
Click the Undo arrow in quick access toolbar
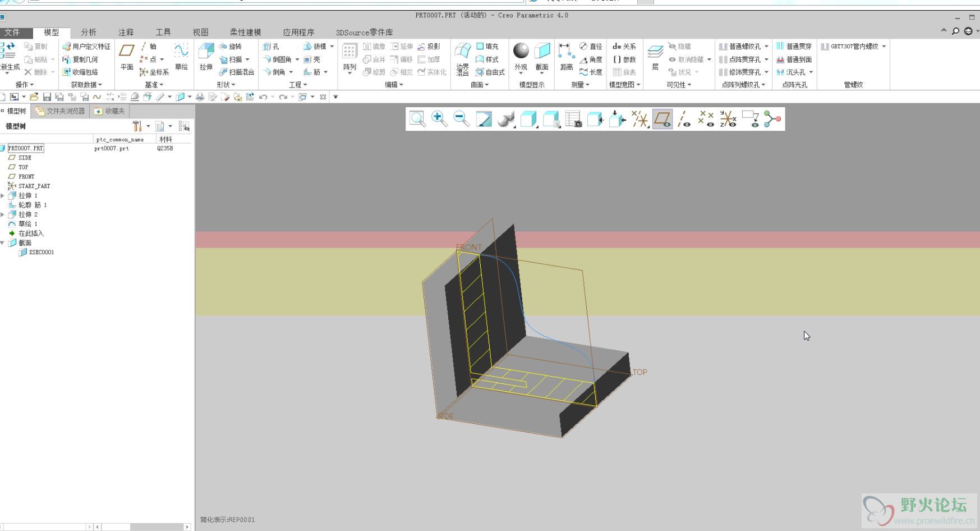tap(263, 97)
